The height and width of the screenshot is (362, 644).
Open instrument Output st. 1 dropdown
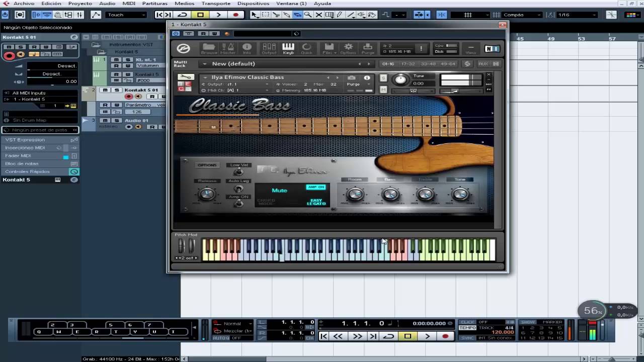tap(236, 84)
